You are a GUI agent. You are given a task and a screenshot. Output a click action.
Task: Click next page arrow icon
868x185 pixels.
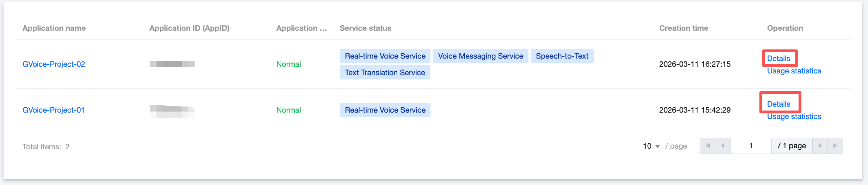click(820, 146)
